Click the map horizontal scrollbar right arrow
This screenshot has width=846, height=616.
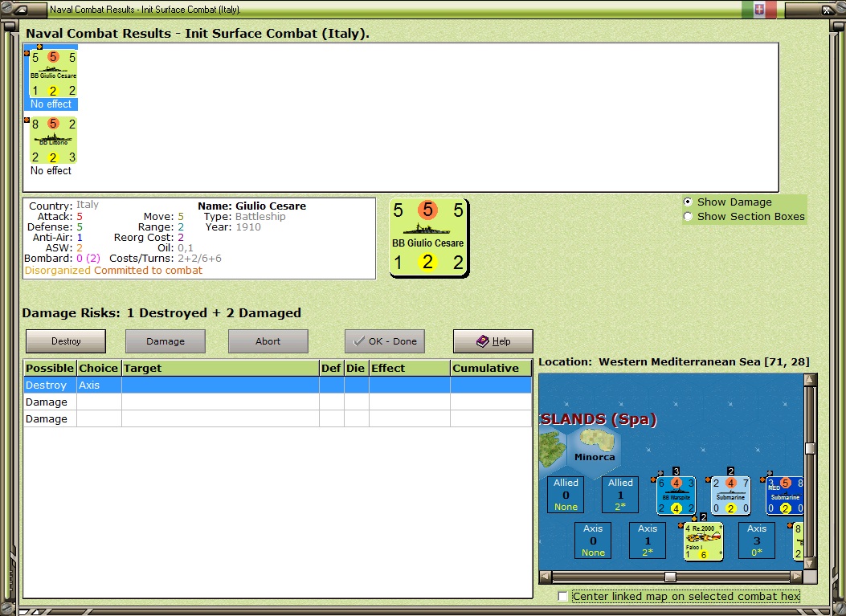pos(797,577)
